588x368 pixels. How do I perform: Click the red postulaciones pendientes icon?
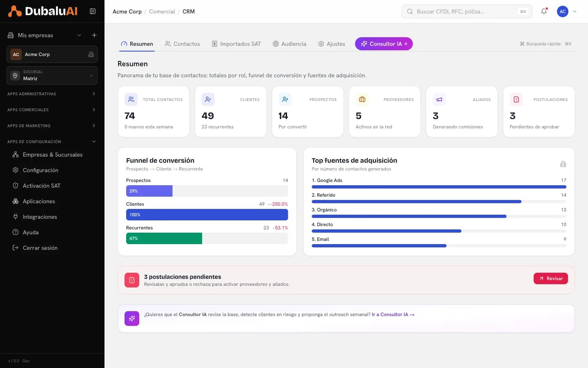132,280
